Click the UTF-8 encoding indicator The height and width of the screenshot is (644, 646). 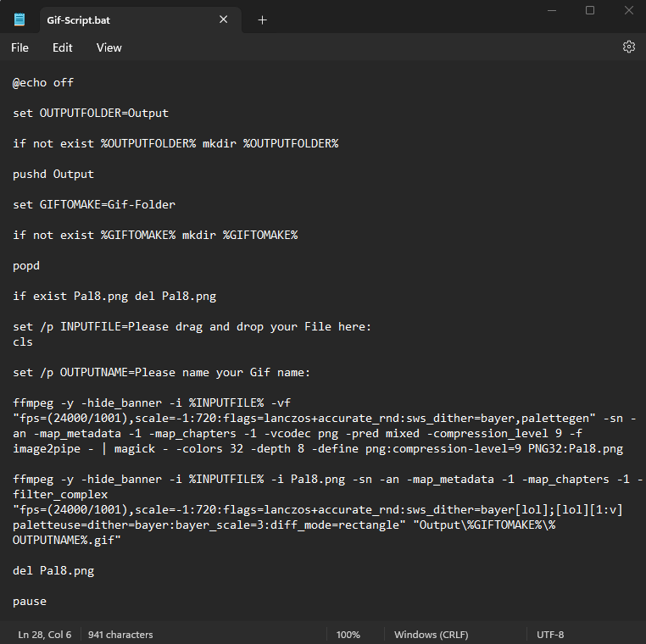point(550,635)
